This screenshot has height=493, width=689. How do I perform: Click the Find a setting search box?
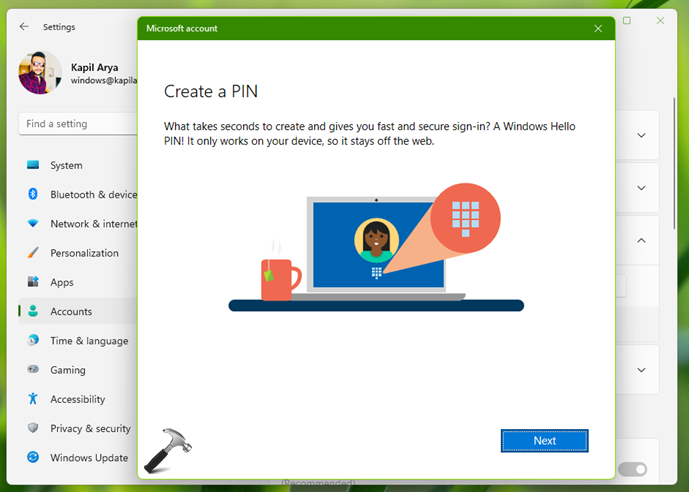[75, 124]
